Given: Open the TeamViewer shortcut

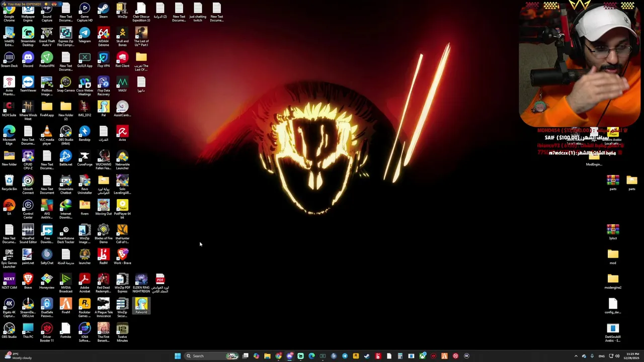Looking at the screenshot, I should pyautogui.click(x=28, y=84).
